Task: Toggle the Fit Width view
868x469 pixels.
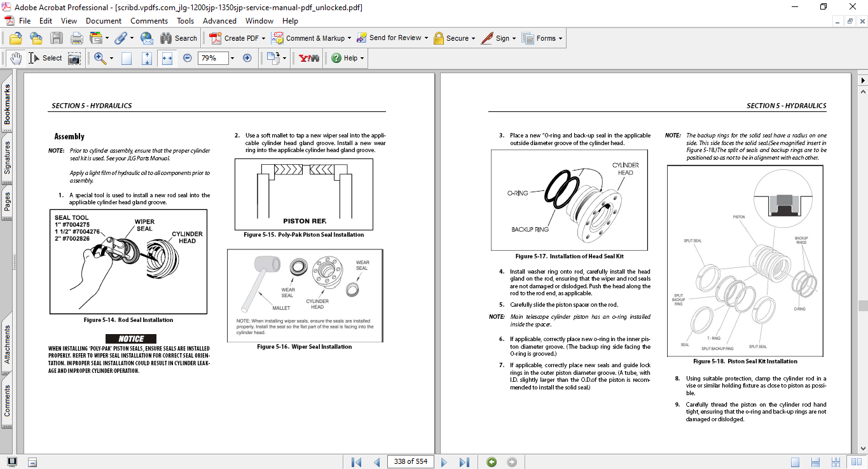Action: 167,58
